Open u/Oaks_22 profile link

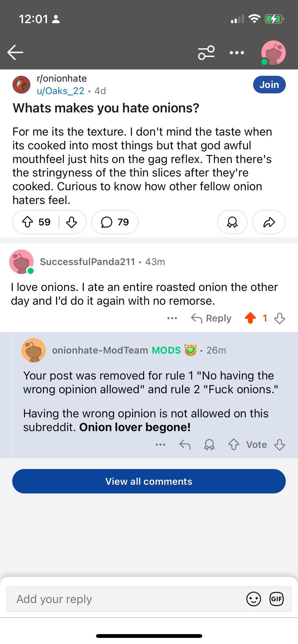60,91
